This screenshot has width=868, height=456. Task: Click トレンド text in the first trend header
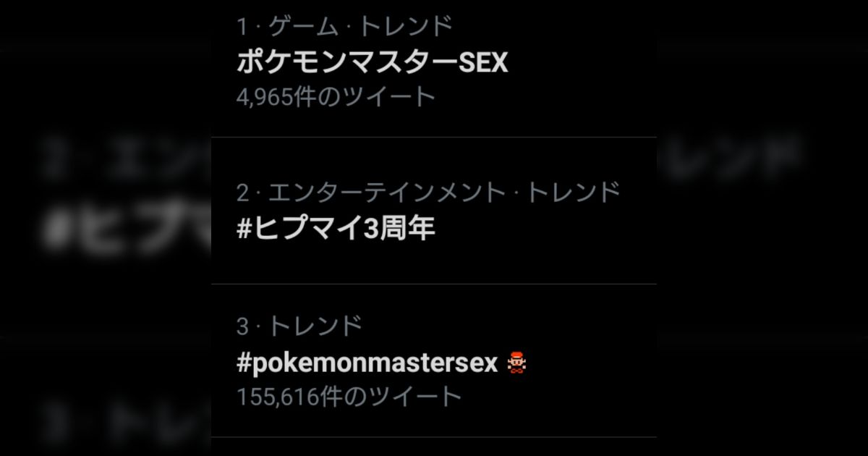point(406,27)
